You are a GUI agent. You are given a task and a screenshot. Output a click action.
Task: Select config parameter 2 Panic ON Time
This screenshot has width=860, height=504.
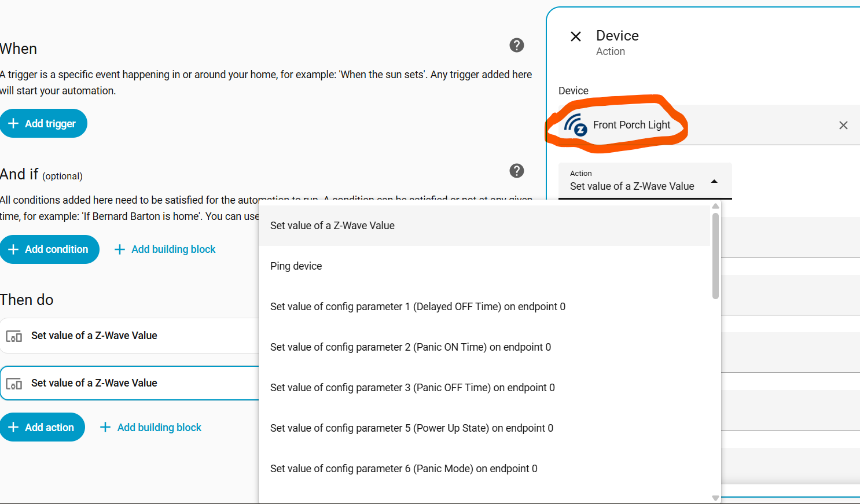coord(410,347)
